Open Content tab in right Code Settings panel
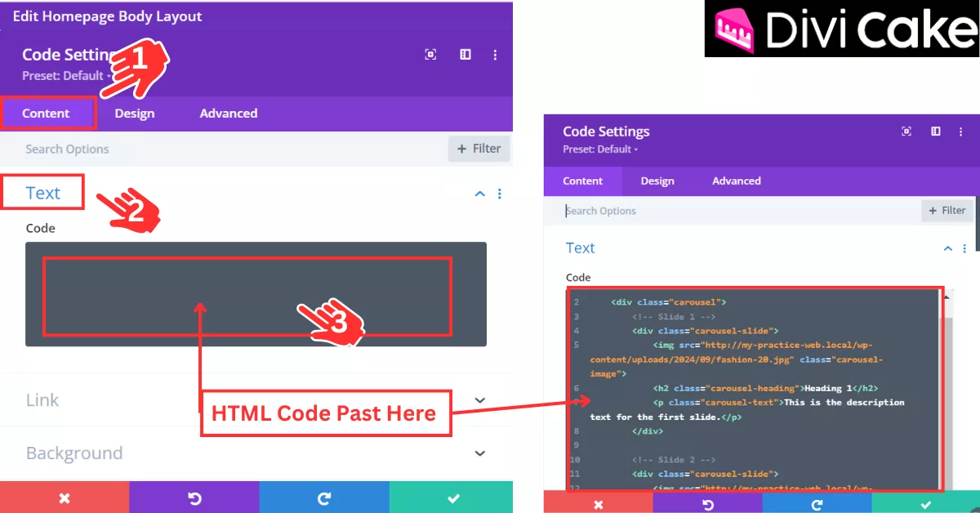 [583, 181]
